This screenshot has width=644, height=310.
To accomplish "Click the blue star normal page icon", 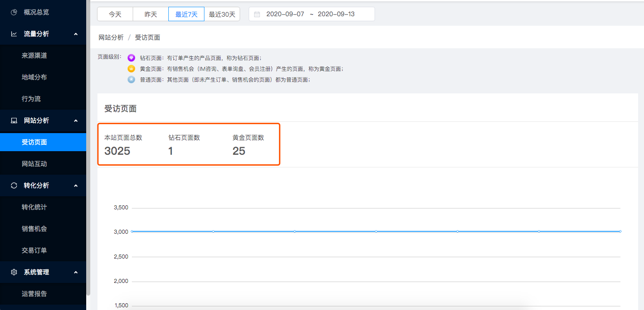I will tap(131, 79).
